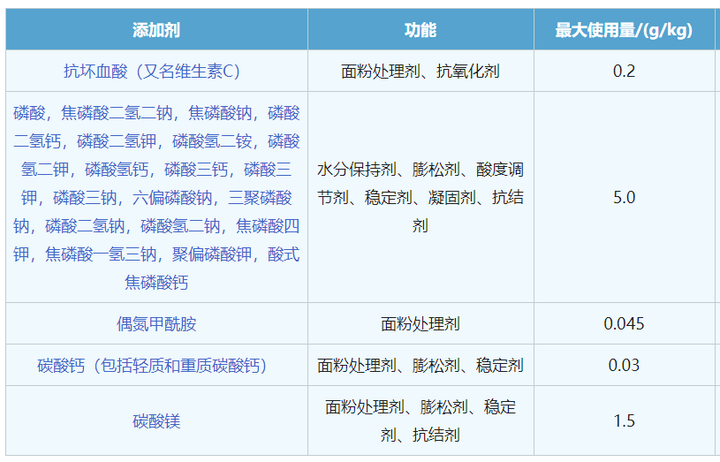Screen dimensions: 720x462
Task: Open the 抗坏血酸（又名维生素C）link
Action: (x=152, y=71)
